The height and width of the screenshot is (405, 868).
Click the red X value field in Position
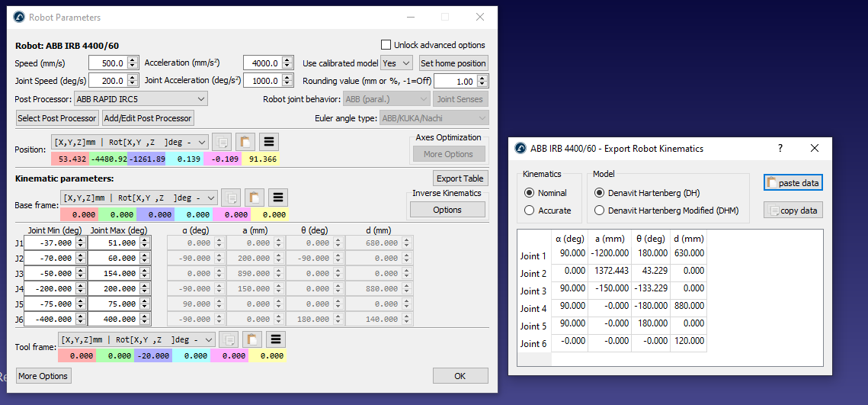[70, 159]
